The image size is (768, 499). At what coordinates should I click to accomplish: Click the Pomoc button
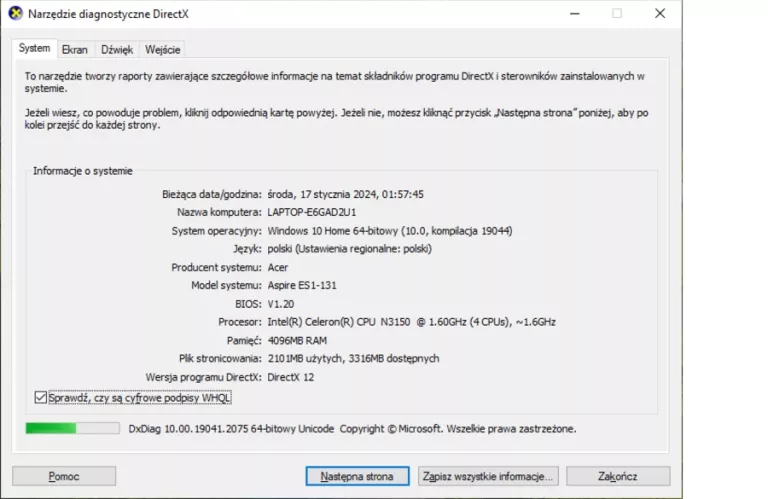point(64,476)
